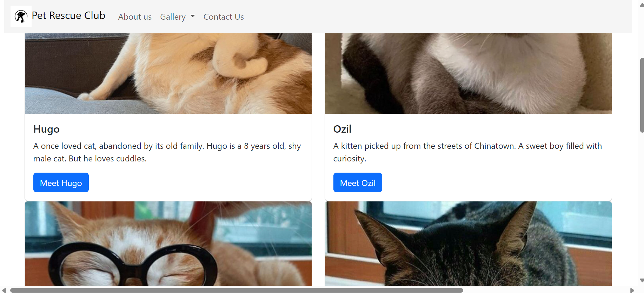The width and height of the screenshot is (644, 293).
Task: Click the Ozil card heading
Action: pos(342,129)
